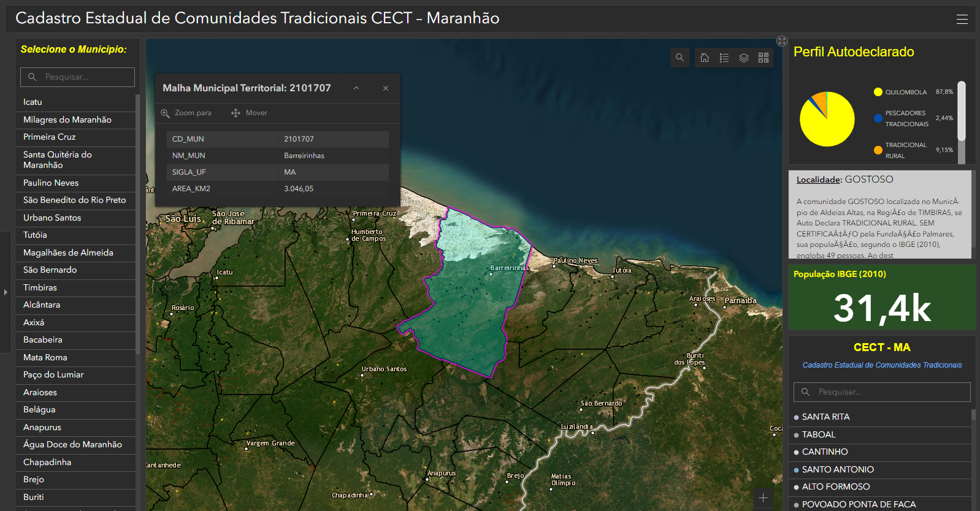Collapse the Malha Municipal popup
The height and width of the screenshot is (511, 980).
pos(356,88)
